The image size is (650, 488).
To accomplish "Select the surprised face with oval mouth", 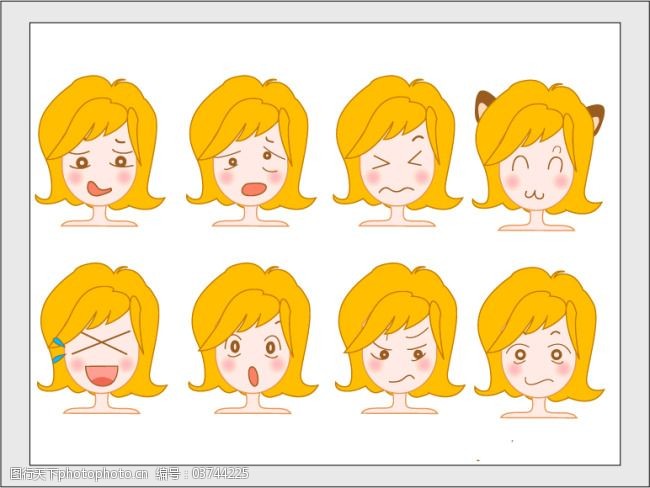I will coord(252,338).
